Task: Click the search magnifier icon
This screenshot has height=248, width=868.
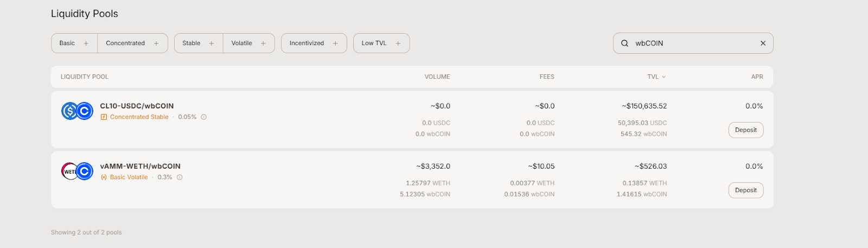Action: click(x=624, y=43)
